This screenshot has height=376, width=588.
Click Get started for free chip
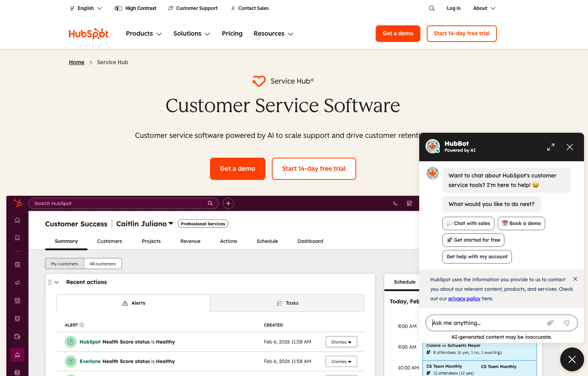coord(473,240)
